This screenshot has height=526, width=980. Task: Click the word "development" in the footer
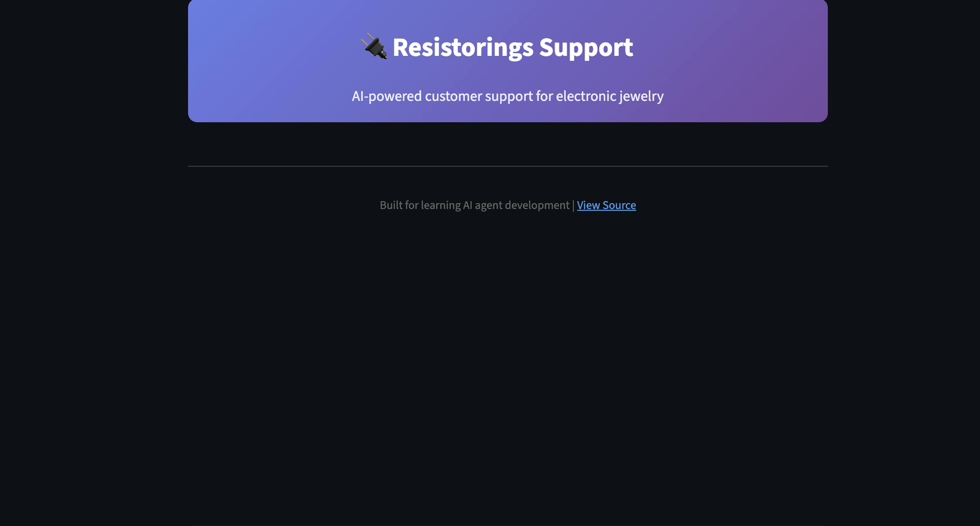tap(537, 205)
